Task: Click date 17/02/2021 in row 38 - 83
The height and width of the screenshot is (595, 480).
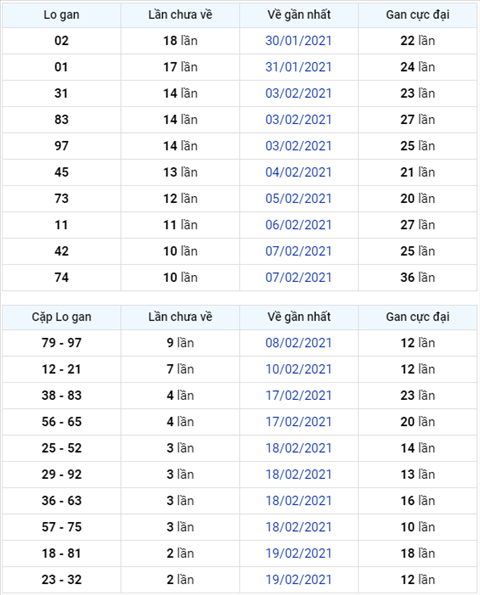Action: [298, 395]
